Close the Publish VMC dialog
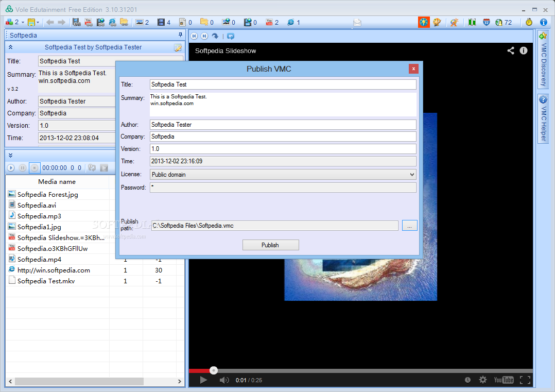The height and width of the screenshot is (392, 555). pos(413,69)
